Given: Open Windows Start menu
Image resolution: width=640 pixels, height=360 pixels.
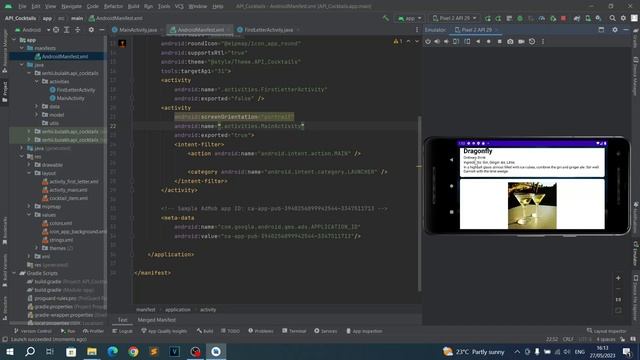Looking at the screenshot, I should (10, 351).
